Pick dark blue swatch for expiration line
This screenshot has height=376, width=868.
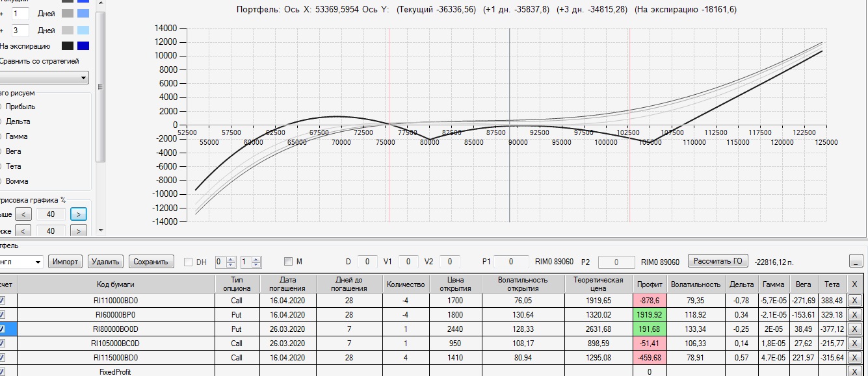[x=83, y=46]
